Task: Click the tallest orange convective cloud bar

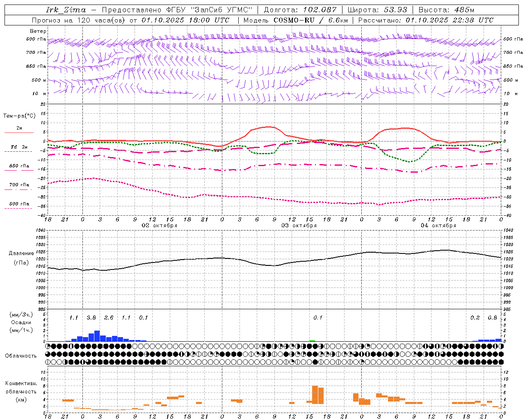Action: coord(315,395)
